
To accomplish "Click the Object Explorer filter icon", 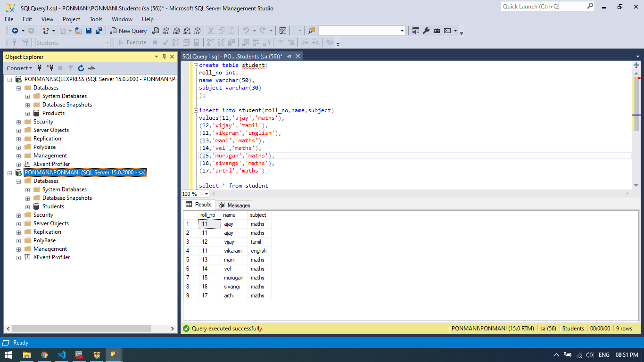I will tap(71, 68).
